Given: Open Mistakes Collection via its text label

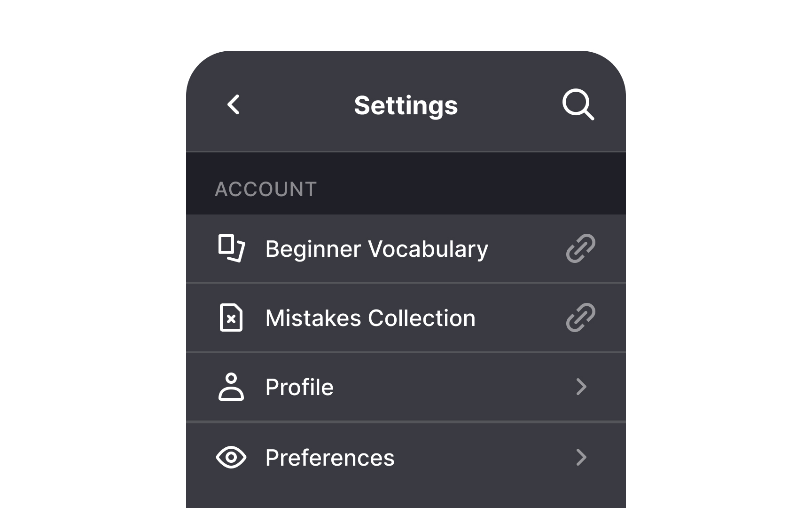Looking at the screenshot, I should tap(370, 317).
